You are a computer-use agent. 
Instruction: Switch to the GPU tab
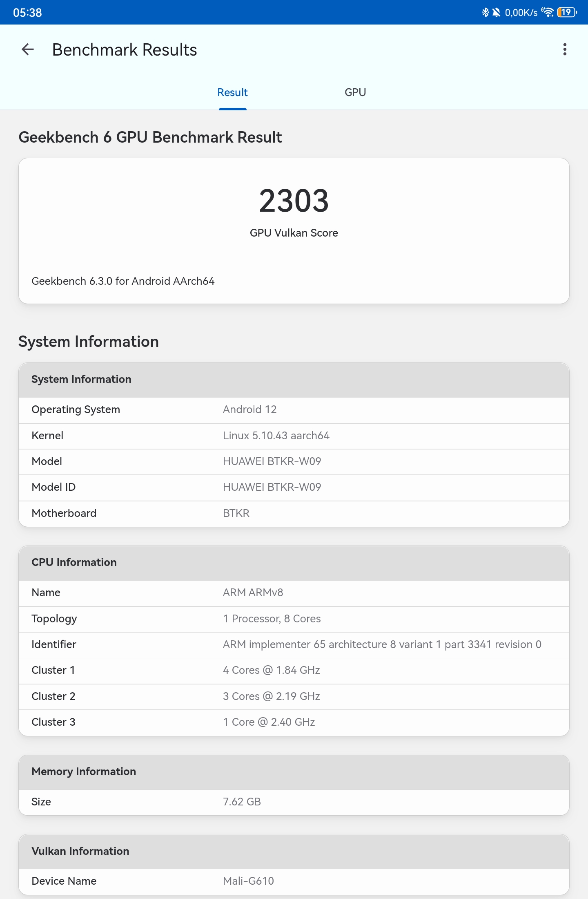[355, 92]
